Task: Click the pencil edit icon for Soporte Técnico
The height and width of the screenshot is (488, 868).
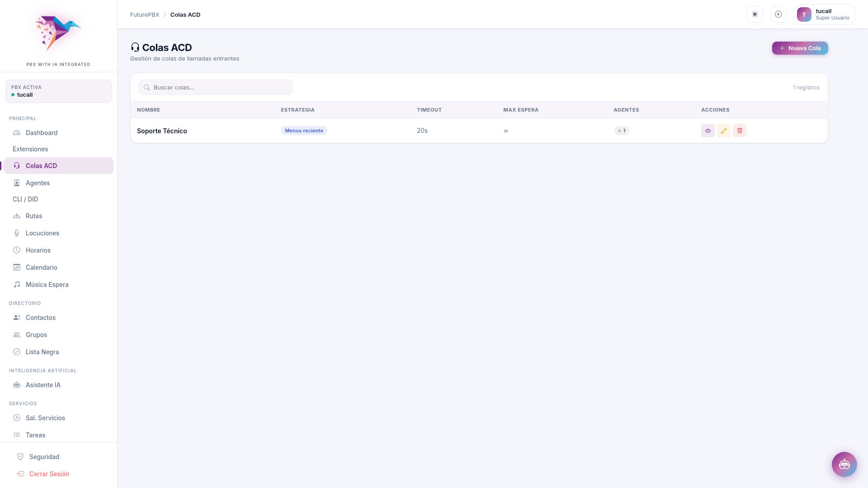Action: pos(723,131)
